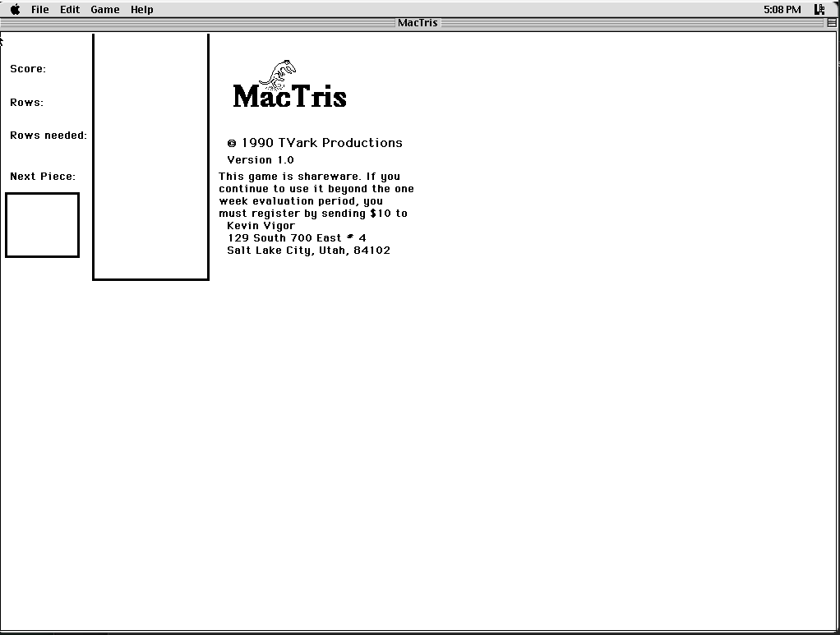
Task: Click the Salt Lake City address line
Action: click(x=308, y=251)
